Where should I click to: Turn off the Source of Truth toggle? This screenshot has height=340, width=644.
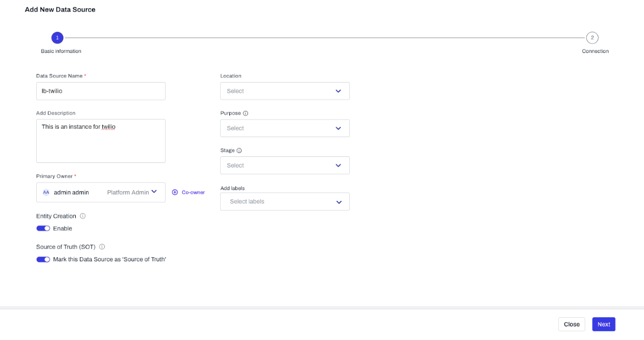tap(43, 259)
